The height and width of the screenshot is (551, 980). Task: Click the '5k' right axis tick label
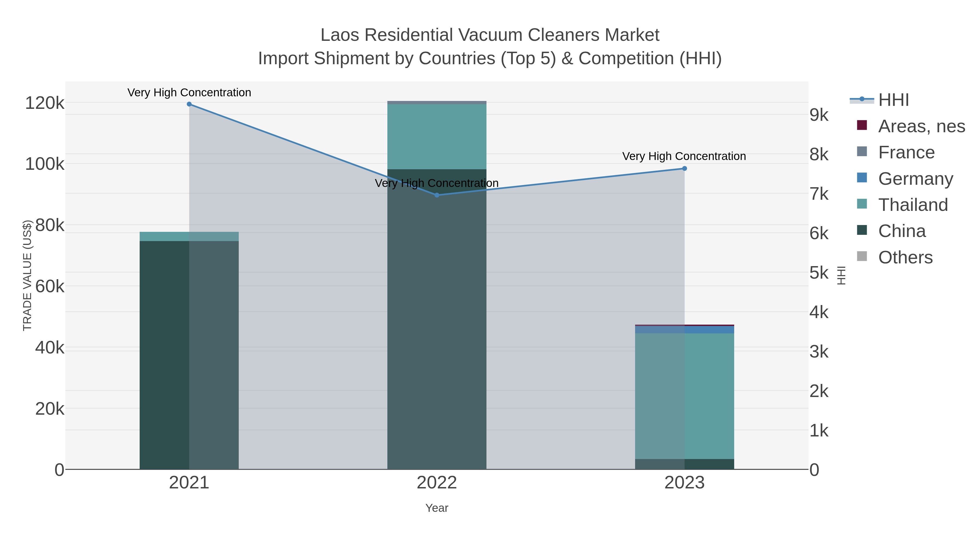(819, 273)
